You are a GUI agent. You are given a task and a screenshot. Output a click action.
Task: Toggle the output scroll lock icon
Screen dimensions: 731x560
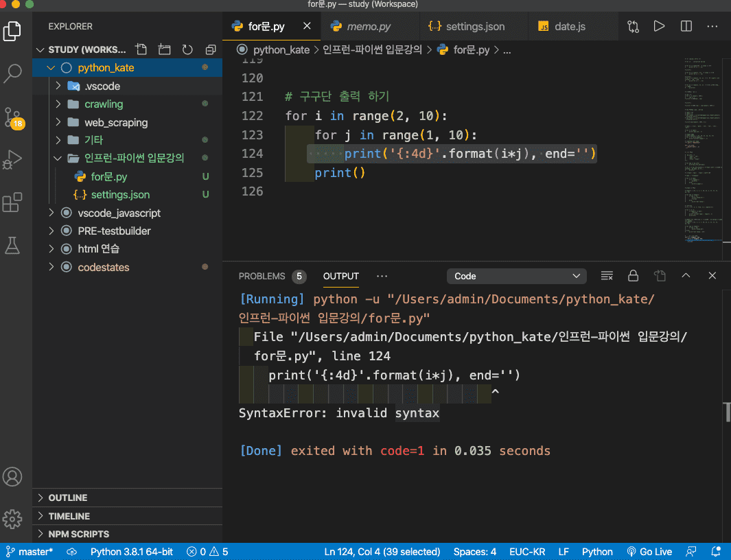(x=633, y=276)
